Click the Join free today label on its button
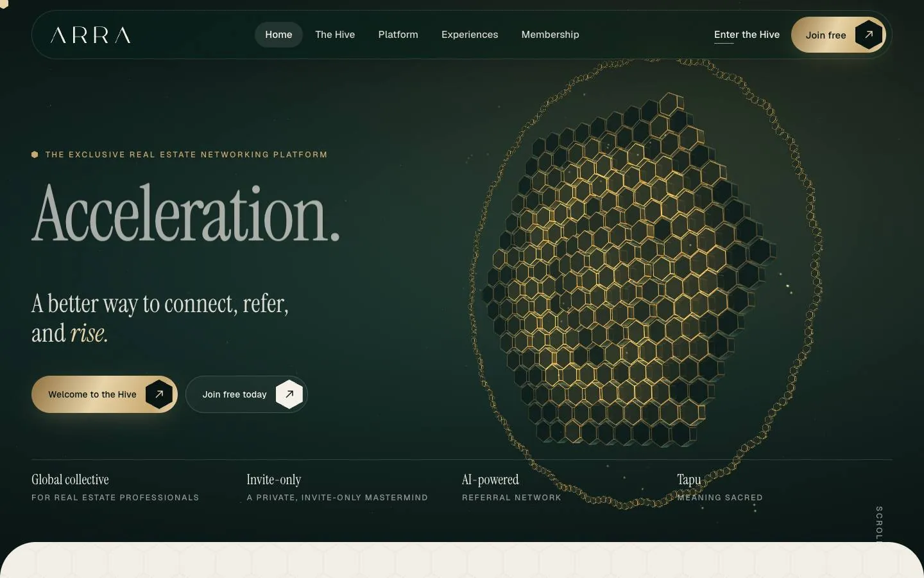Image resolution: width=924 pixels, height=578 pixels. coord(234,394)
